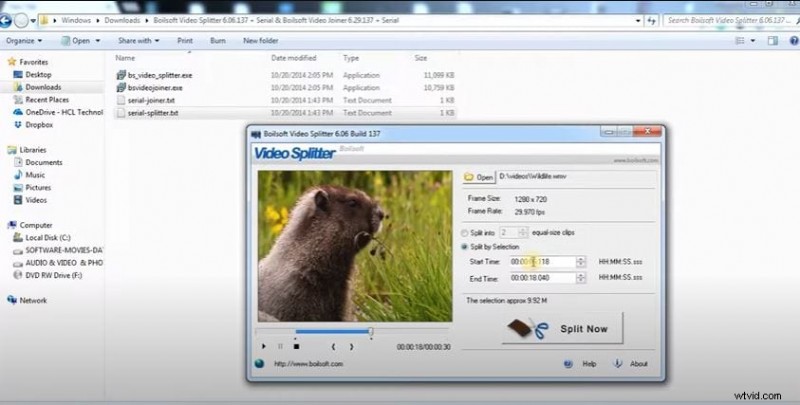Viewport: 800px width, 405px height.
Task: Open Network in the navigation pane
Action: pos(33,300)
